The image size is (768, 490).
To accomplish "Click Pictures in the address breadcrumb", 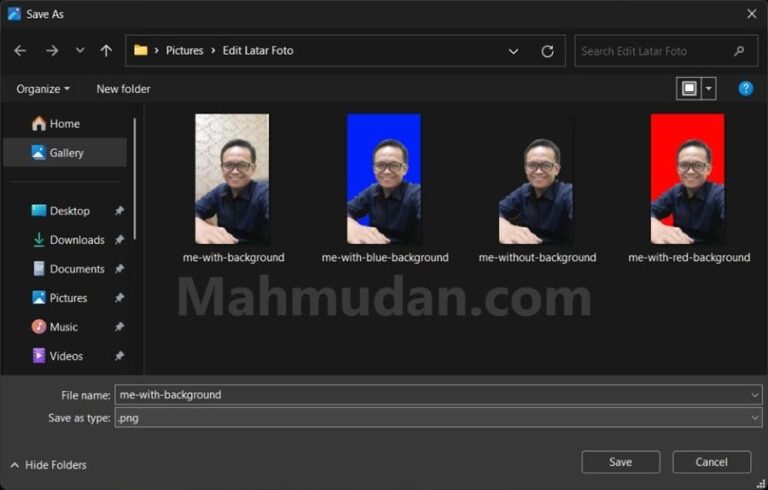I will point(184,51).
